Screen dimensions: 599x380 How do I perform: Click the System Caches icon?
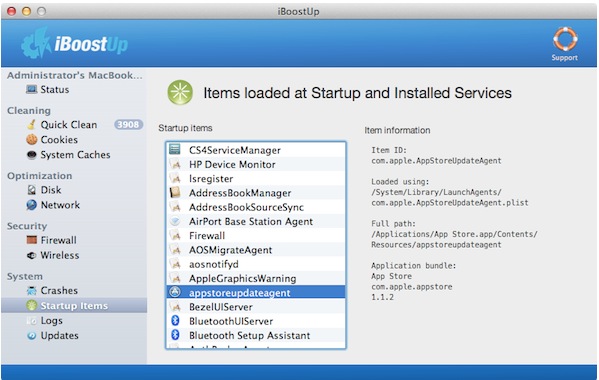(32, 155)
